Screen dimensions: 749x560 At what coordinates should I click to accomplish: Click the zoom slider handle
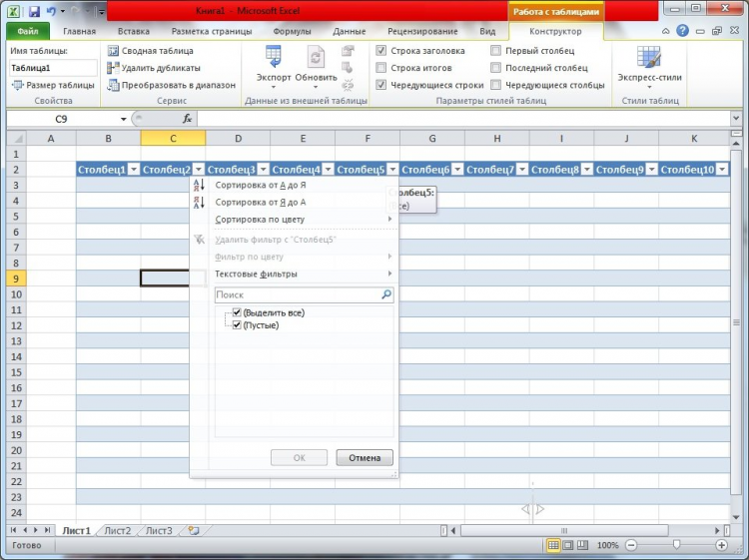click(676, 545)
